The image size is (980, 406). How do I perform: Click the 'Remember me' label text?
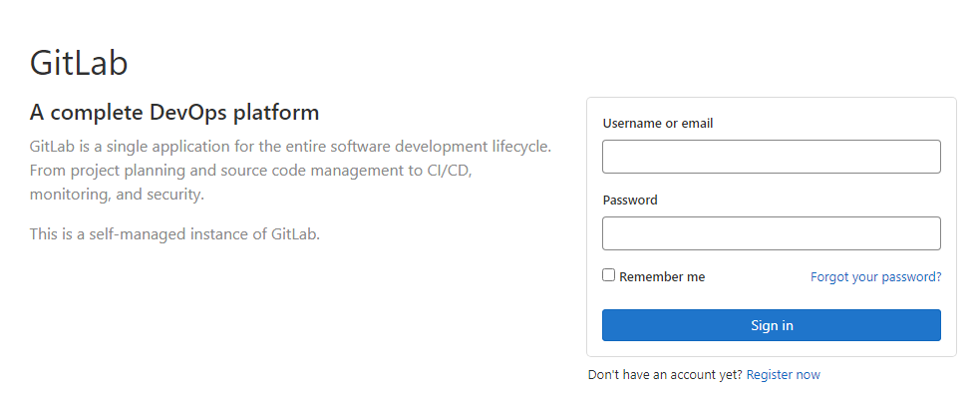coord(662,277)
